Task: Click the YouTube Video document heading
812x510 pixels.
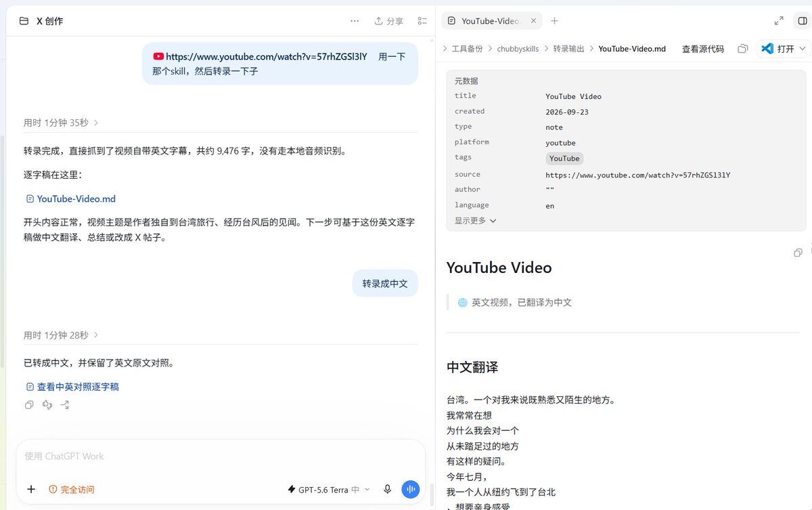Action: pyautogui.click(x=499, y=268)
